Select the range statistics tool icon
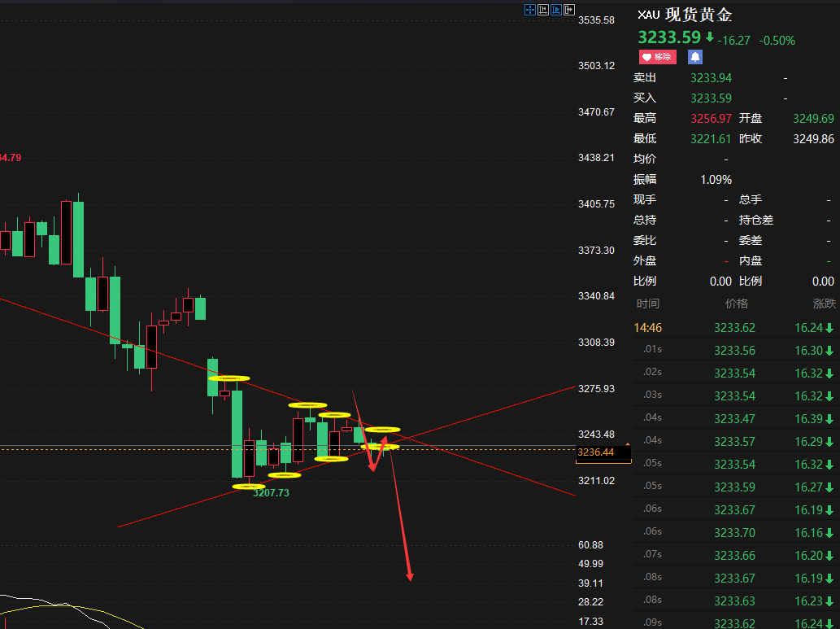This screenshot has width=840, height=629. pyautogui.click(x=542, y=10)
